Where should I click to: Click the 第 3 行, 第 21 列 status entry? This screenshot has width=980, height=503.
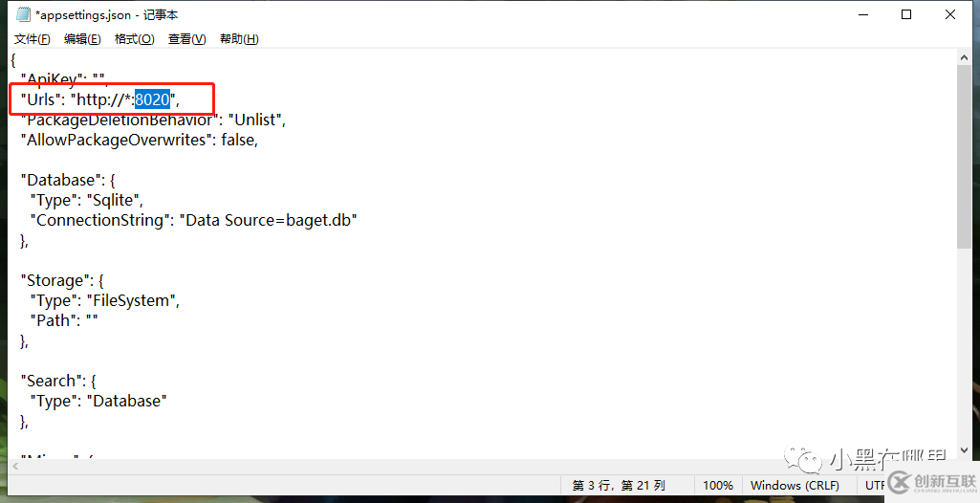coord(619,485)
